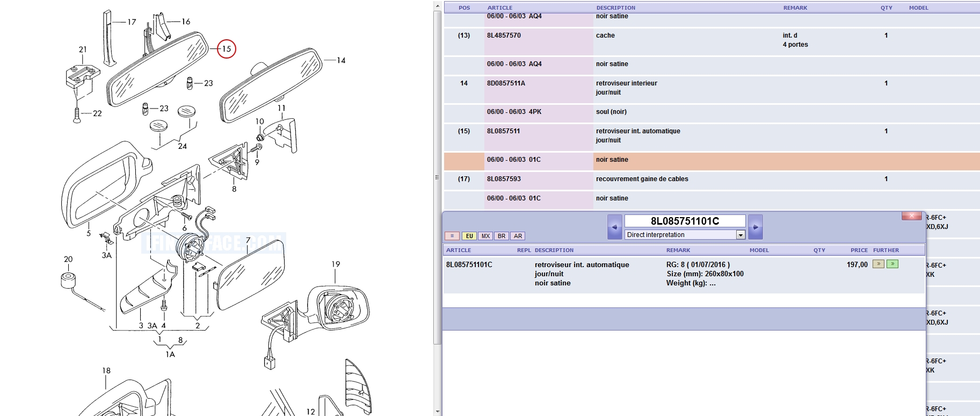The height and width of the screenshot is (416, 980).
Task: Toggle the EU market button
Action: point(469,236)
